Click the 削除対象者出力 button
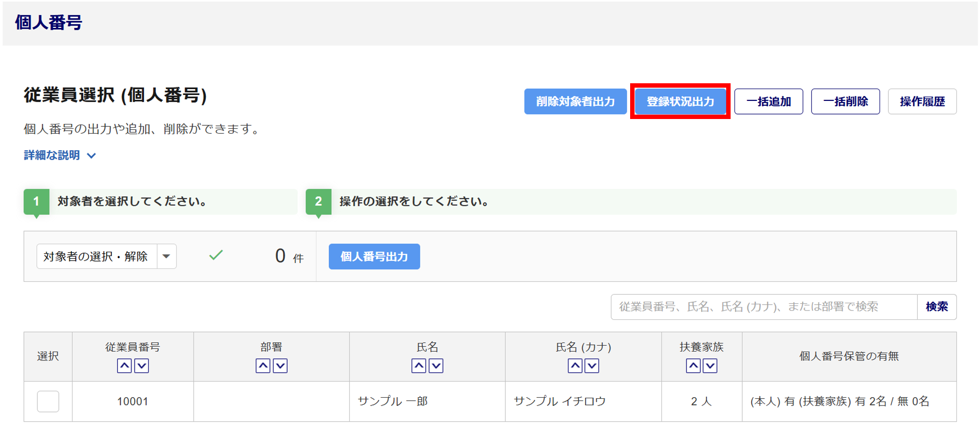The width and height of the screenshot is (980, 431). click(575, 101)
